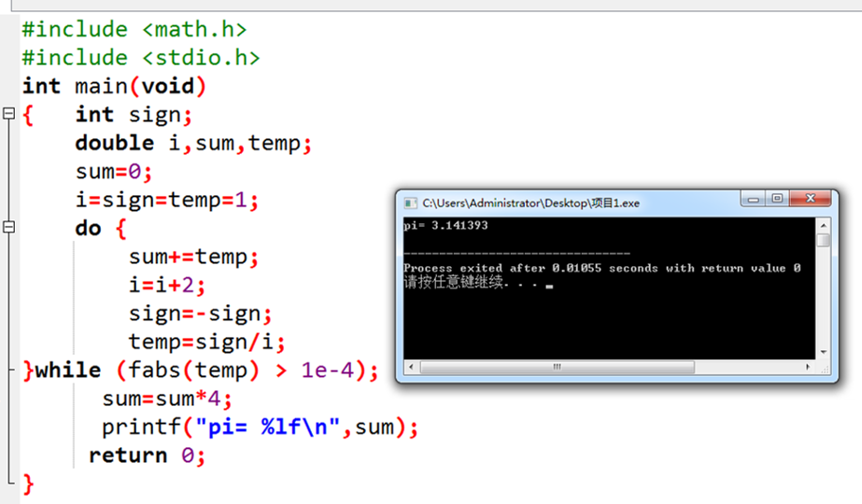Click the 'sign=-sign;' statement

click(x=200, y=314)
